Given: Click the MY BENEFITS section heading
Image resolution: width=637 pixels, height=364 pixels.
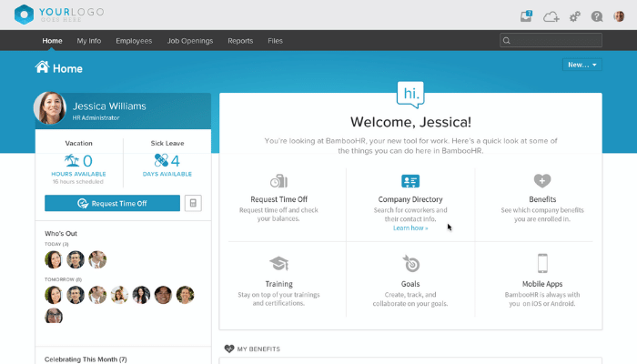Looking at the screenshot, I should [258, 349].
